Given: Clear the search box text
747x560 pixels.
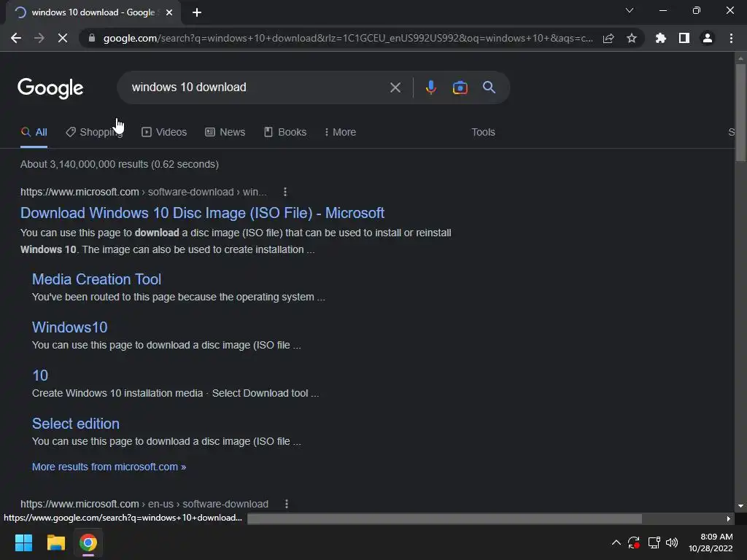Looking at the screenshot, I should [395, 87].
